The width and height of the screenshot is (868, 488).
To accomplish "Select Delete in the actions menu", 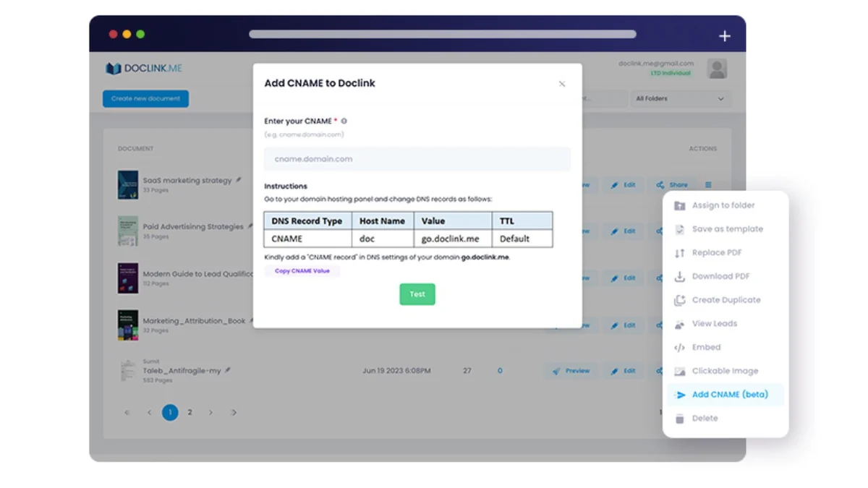I will (705, 419).
